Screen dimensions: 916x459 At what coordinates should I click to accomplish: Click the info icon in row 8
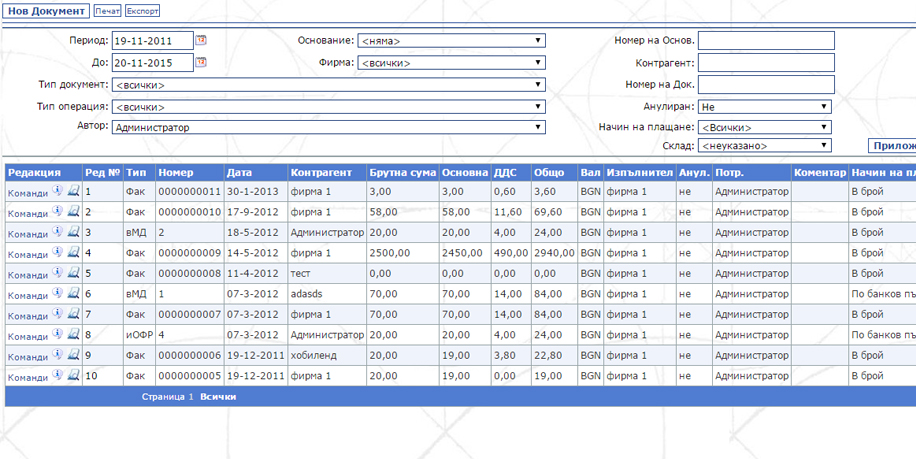tap(58, 334)
